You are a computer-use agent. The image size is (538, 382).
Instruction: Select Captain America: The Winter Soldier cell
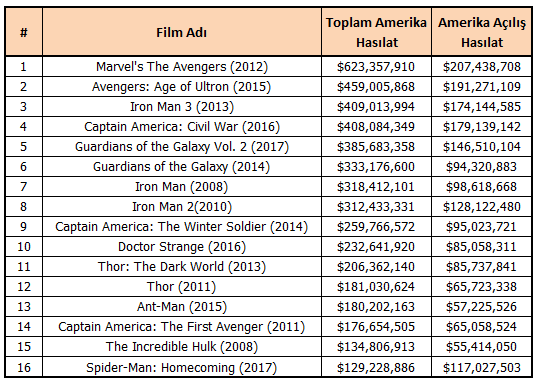(x=182, y=227)
